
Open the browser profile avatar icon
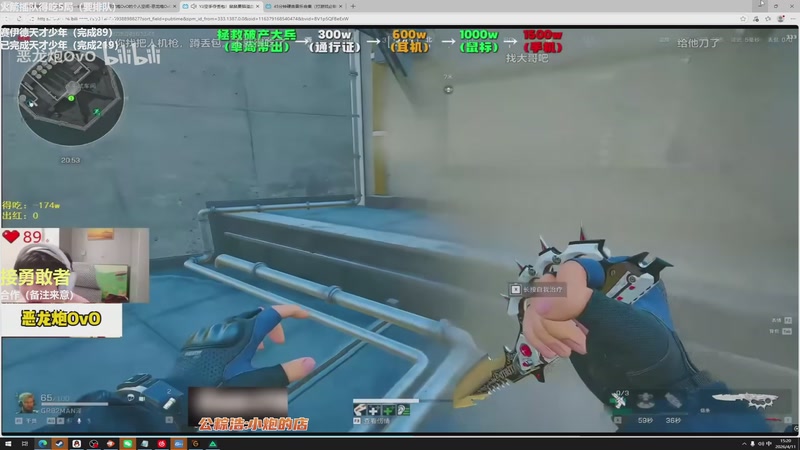click(781, 19)
